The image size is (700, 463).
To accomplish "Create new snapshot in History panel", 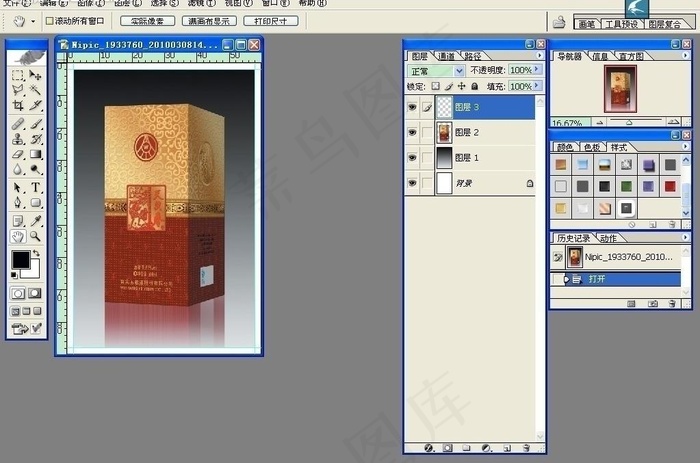I will point(652,304).
